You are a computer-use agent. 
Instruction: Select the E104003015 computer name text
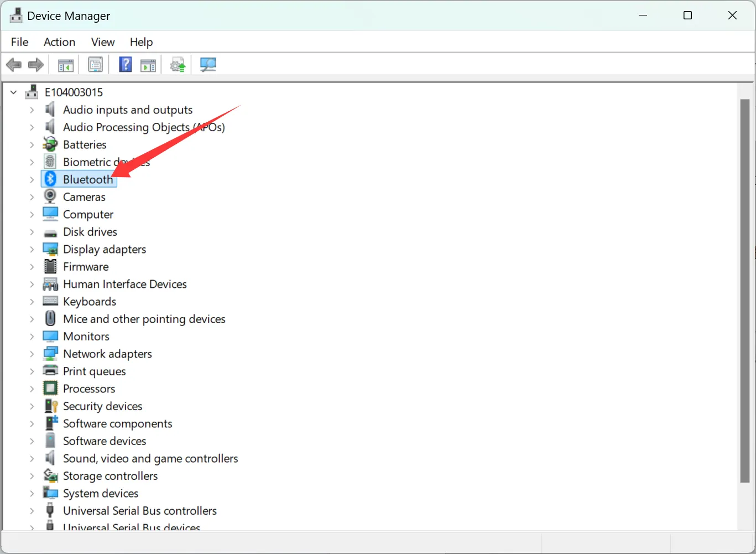tap(74, 92)
